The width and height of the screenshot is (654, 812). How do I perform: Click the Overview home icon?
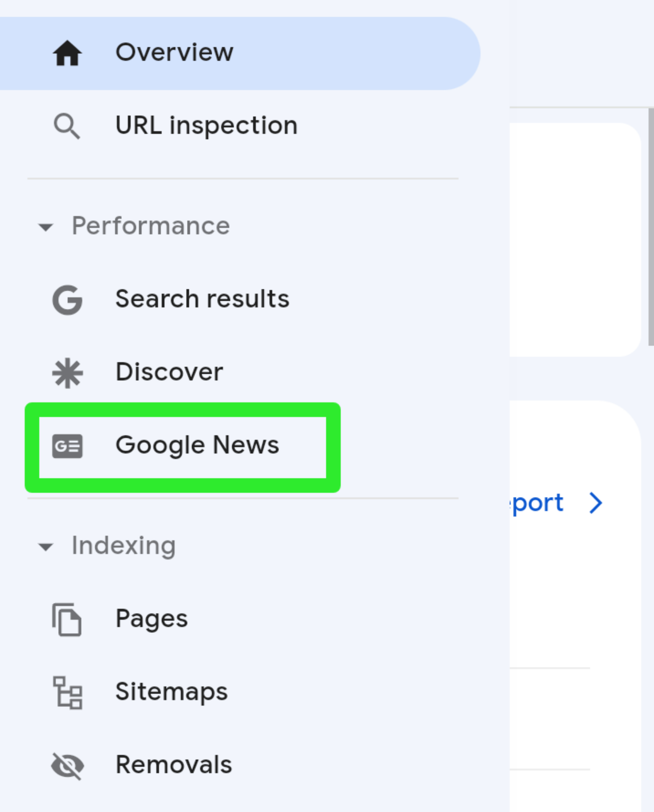coord(67,53)
